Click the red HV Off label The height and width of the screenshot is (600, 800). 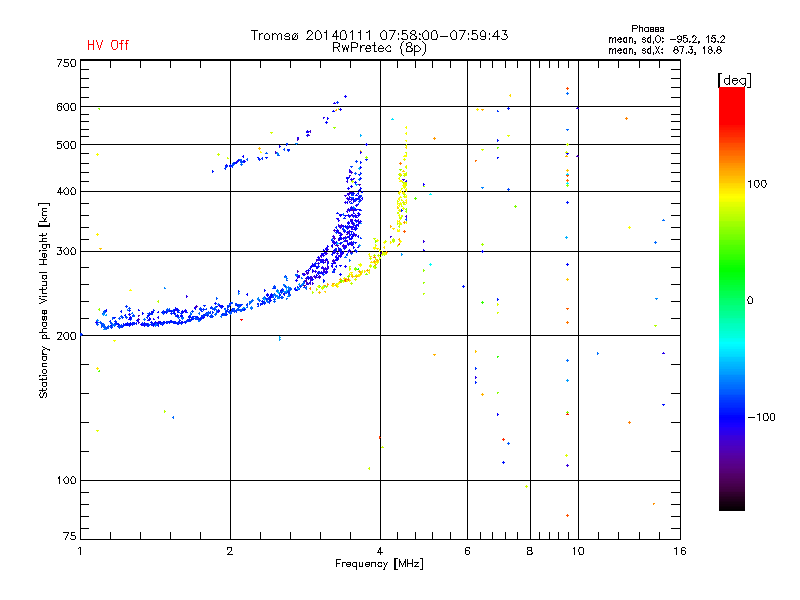tap(107, 45)
